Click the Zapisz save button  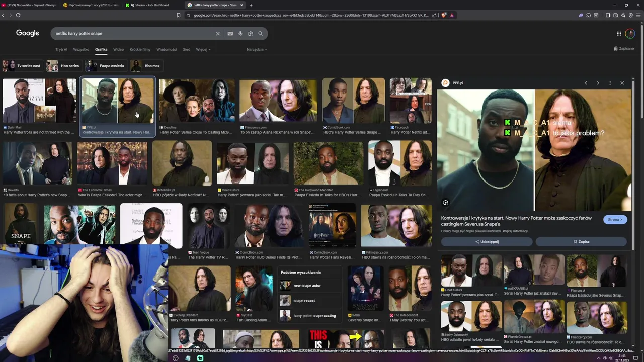[x=581, y=242]
